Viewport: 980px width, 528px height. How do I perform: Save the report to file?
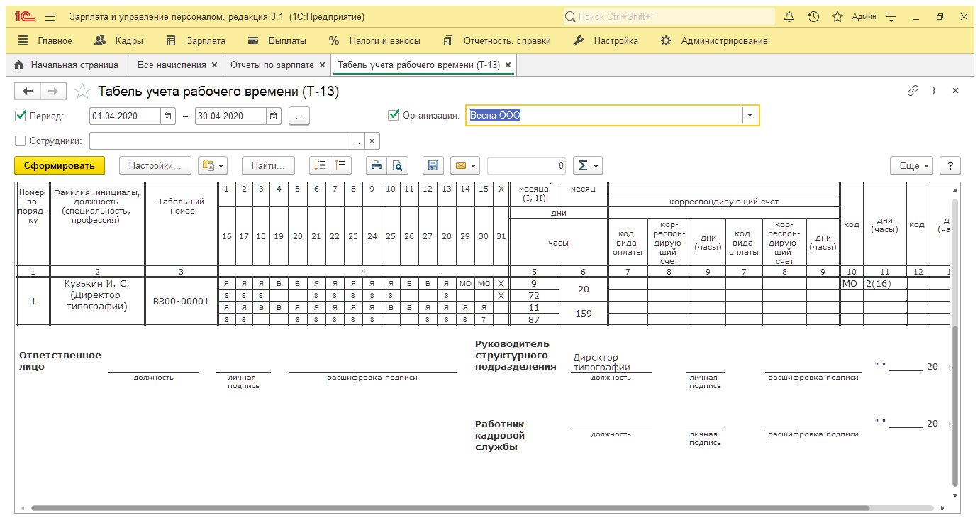pyautogui.click(x=433, y=165)
